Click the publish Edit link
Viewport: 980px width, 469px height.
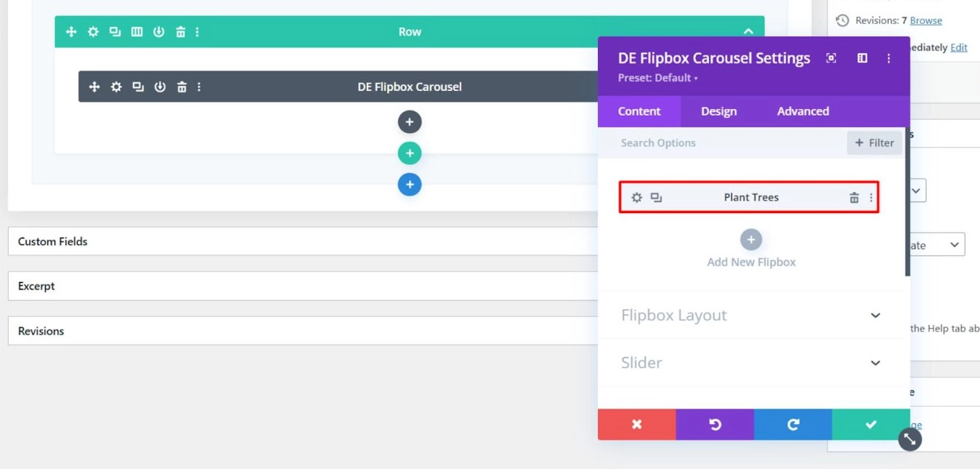click(959, 47)
